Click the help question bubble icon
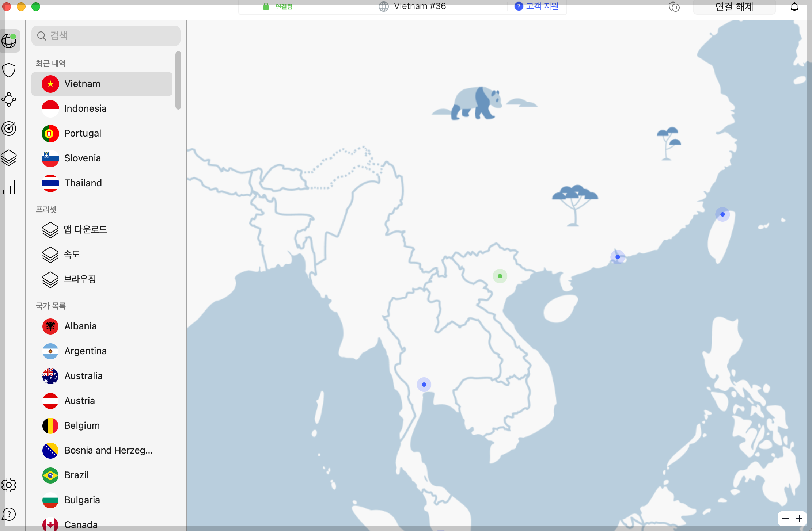The width and height of the screenshot is (812, 531). (x=9, y=514)
